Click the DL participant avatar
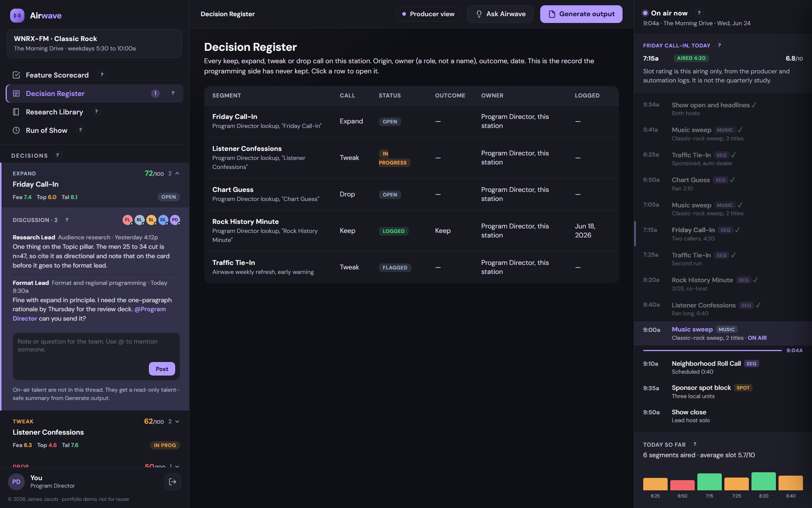 163,220
